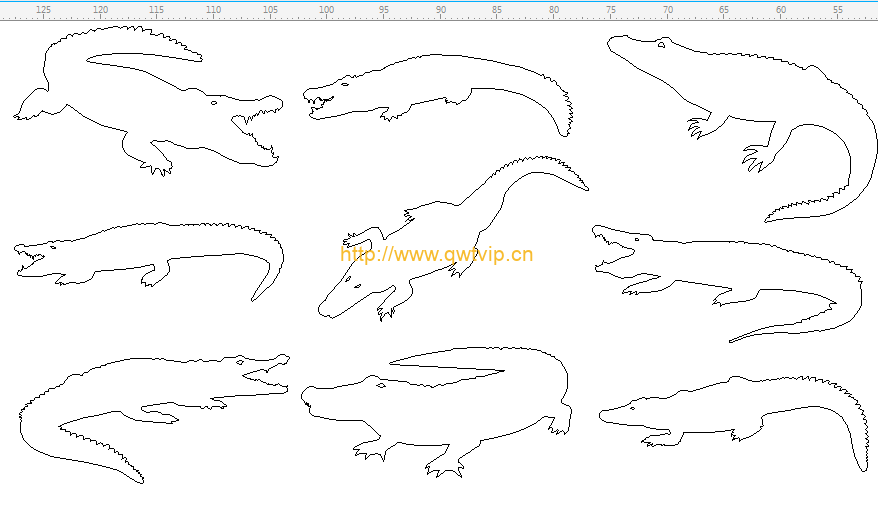Select middle-left crocodile with open mouth facing left
This screenshot has height=512, width=878.
tap(149, 262)
